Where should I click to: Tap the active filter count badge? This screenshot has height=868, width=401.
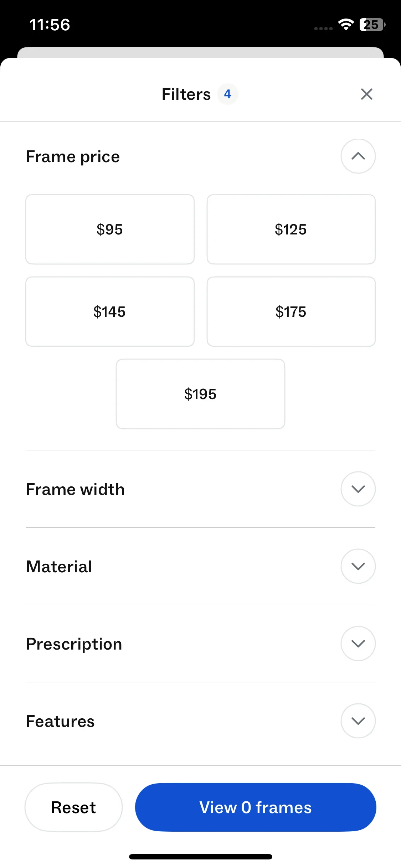pos(227,94)
